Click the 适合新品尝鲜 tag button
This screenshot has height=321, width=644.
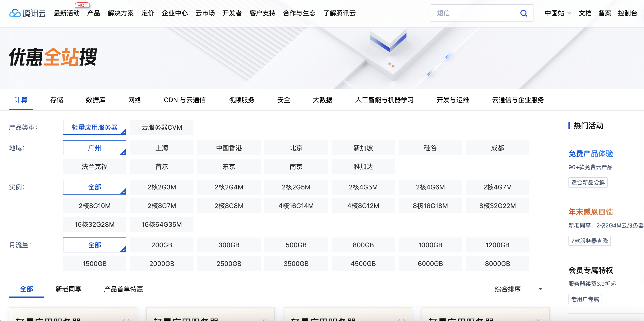point(588,182)
